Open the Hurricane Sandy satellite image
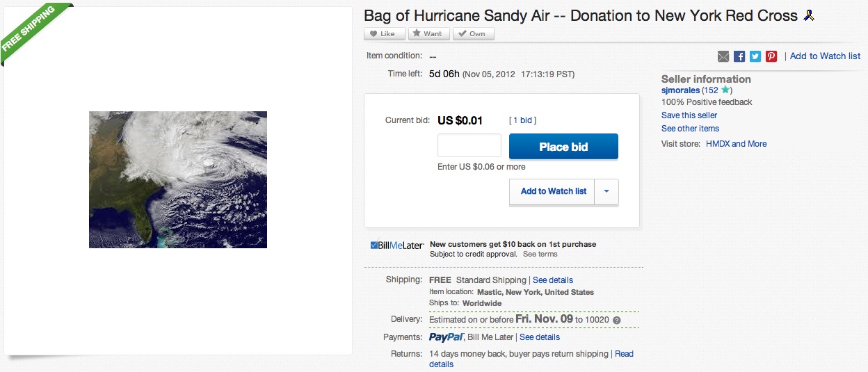The height and width of the screenshot is (372, 868). click(178, 179)
